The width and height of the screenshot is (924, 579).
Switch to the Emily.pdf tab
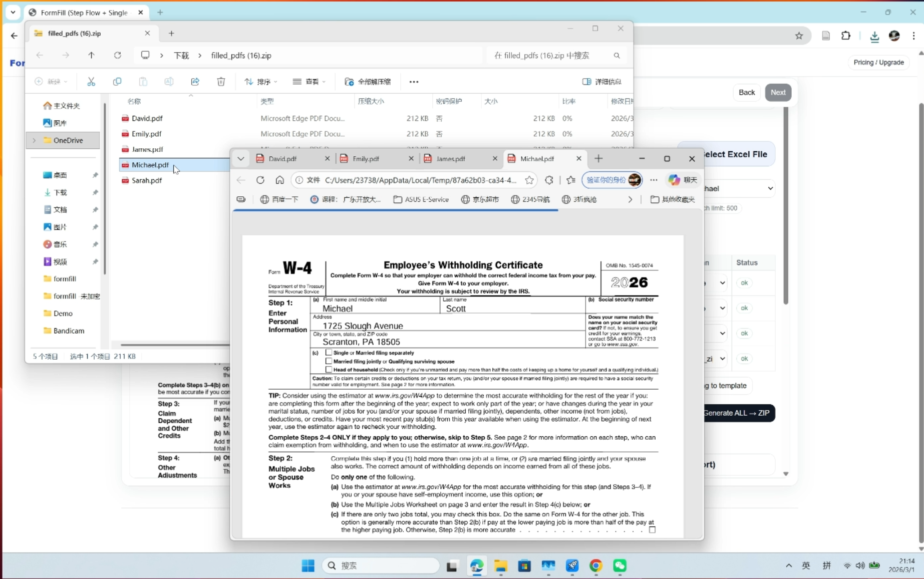point(366,158)
